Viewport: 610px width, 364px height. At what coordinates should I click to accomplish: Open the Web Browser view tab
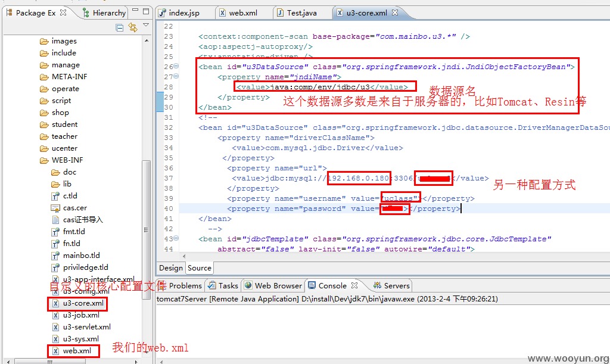pyautogui.click(x=273, y=285)
